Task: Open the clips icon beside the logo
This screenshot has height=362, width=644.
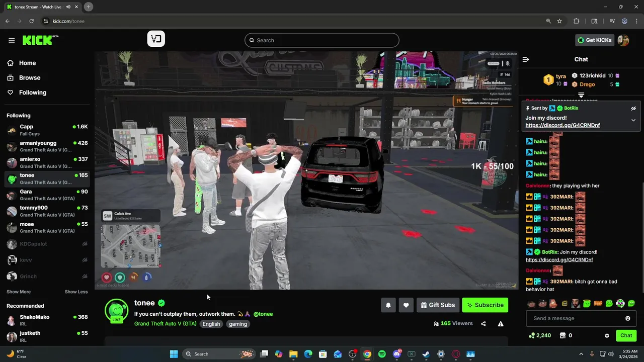Action: (x=156, y=39)
